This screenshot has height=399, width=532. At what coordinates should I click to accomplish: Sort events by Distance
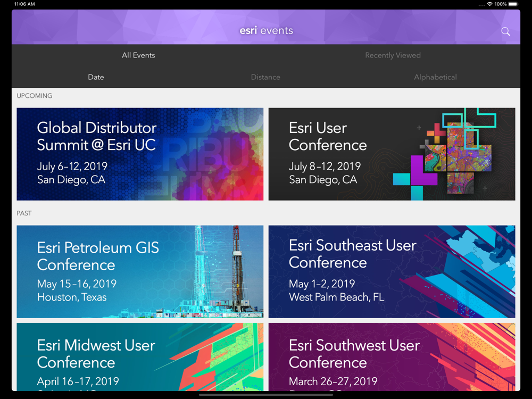point(265,77)
